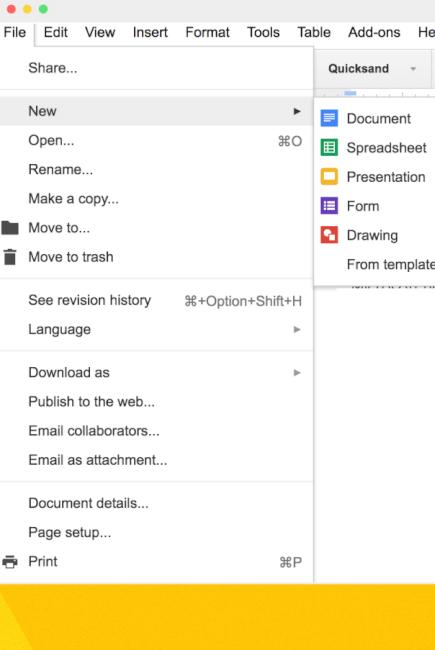Click the green maximize window button
This screenshot has height=650, width=435.
click(43, 9)
